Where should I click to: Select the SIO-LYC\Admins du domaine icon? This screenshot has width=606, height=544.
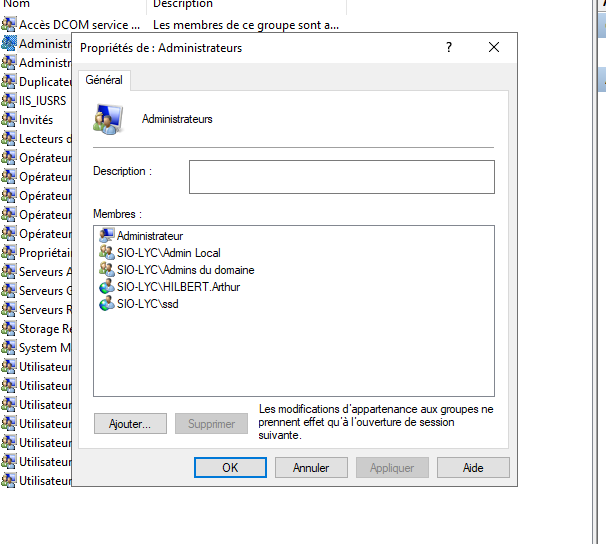tap(106, 269)
